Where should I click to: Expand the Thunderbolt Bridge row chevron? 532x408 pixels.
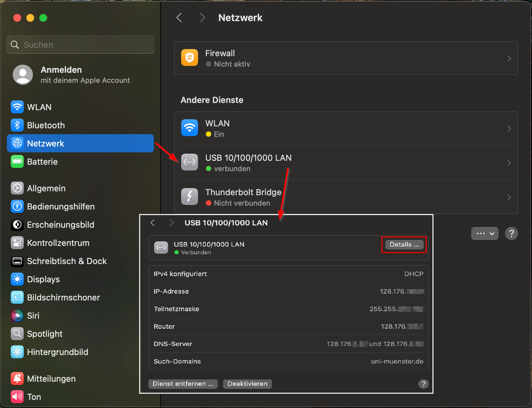[509, 198]
